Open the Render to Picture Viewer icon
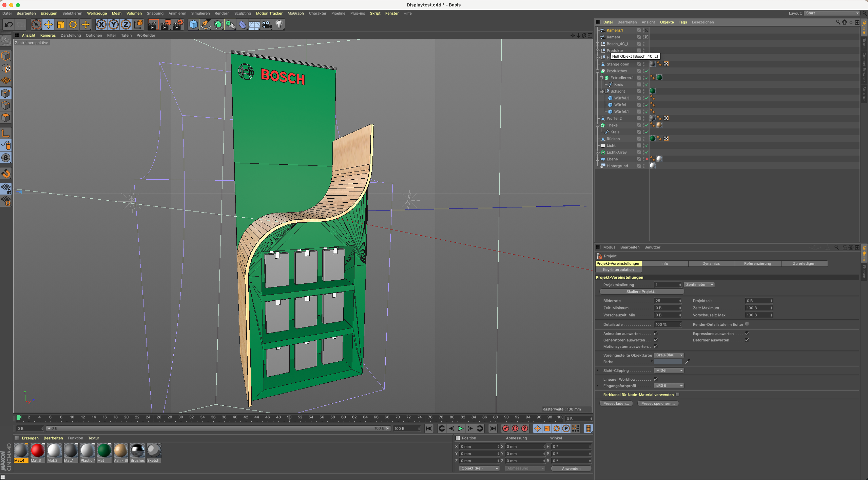868x480 pixels. 165,25
